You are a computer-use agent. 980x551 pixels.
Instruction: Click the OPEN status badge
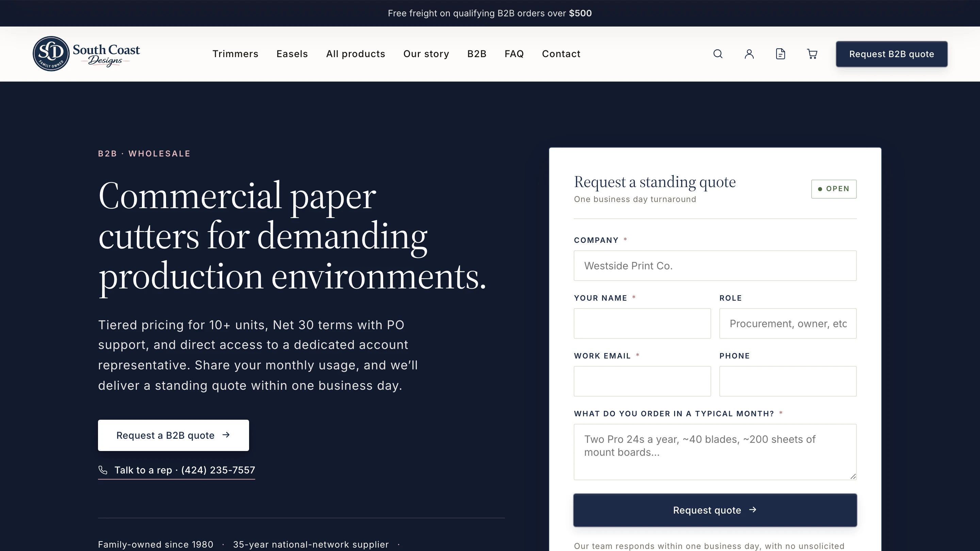[x=834, y=189]
